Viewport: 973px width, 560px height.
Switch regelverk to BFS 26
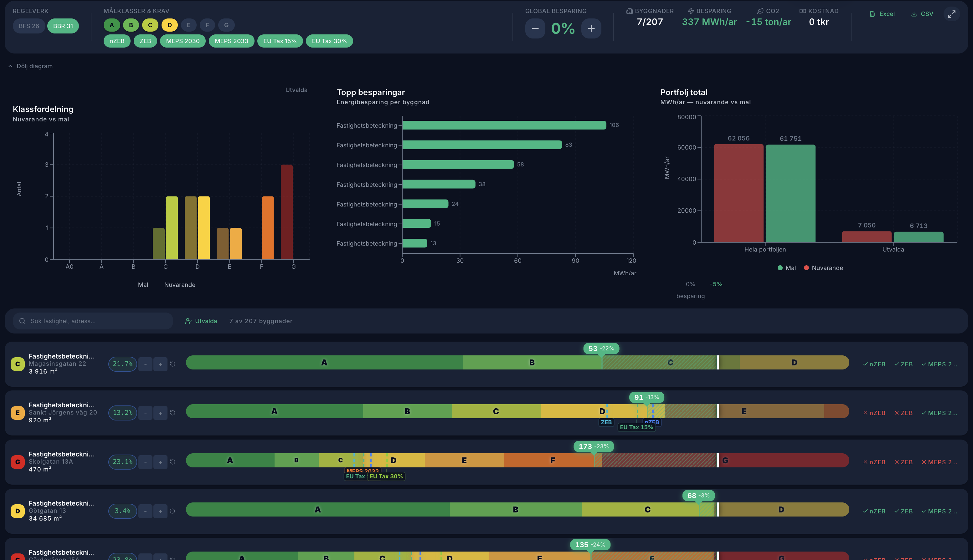29,26
